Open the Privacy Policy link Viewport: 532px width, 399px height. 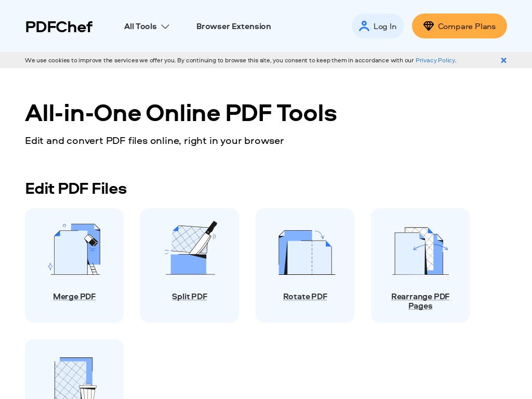435,60
